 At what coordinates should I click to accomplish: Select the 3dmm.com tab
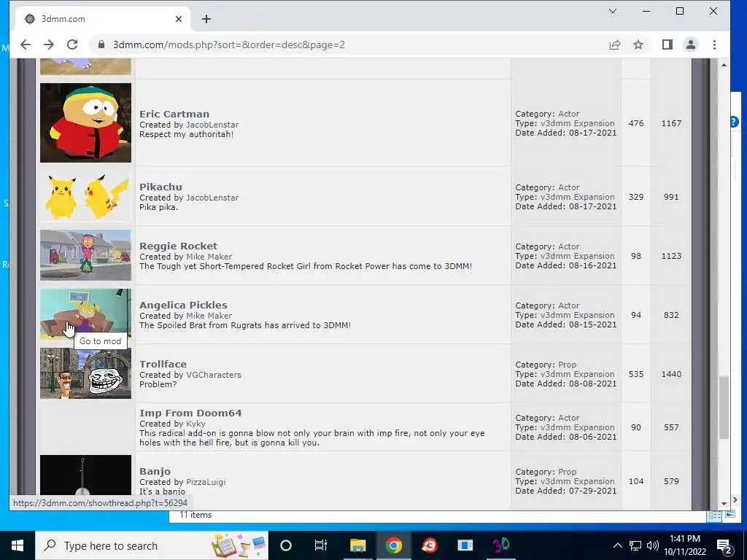coord(104,19)
